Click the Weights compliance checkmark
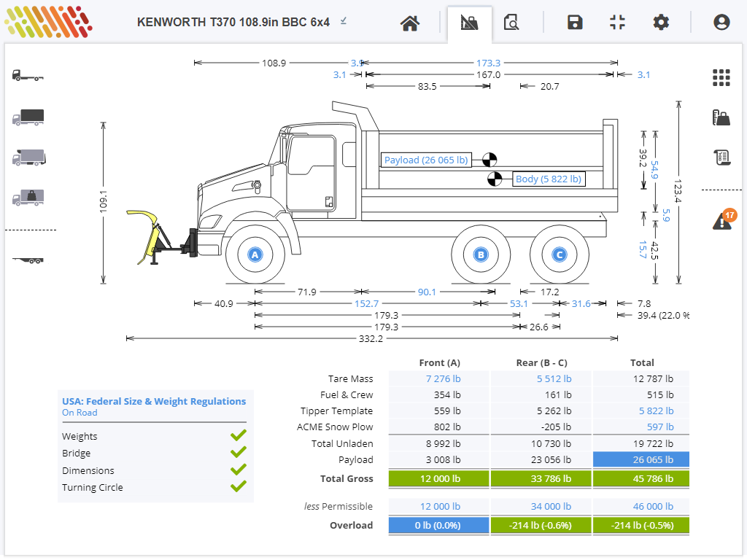Viewport: 747px width, 560px height. (238, 436)
